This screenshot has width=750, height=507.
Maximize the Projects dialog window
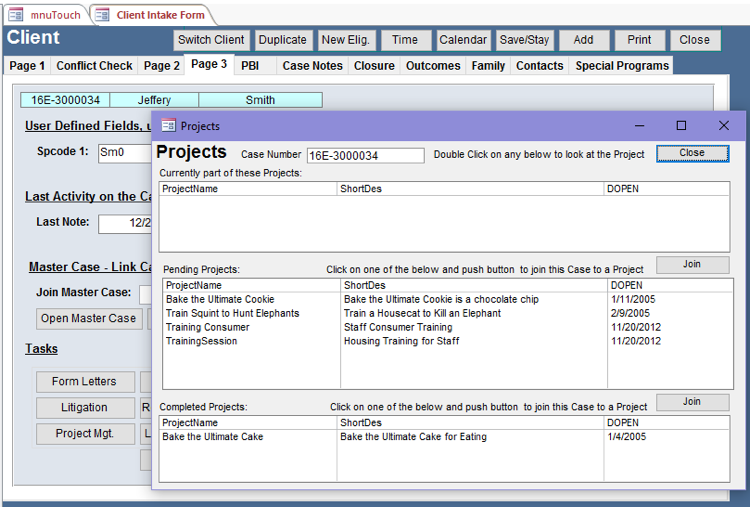[681, 126]
